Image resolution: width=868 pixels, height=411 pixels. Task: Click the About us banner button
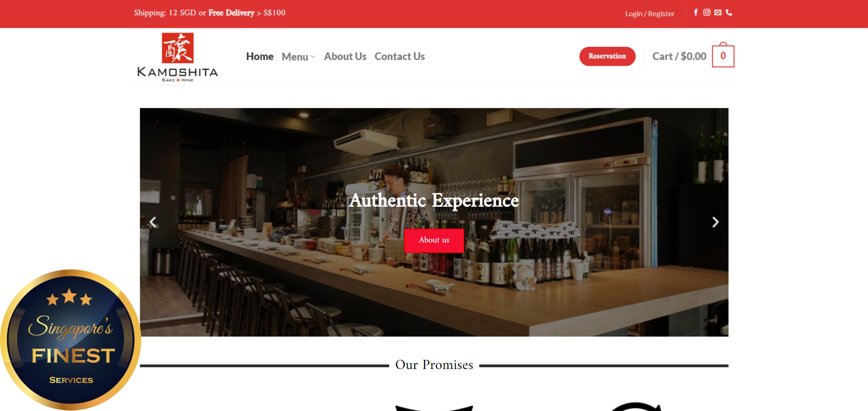434,240
